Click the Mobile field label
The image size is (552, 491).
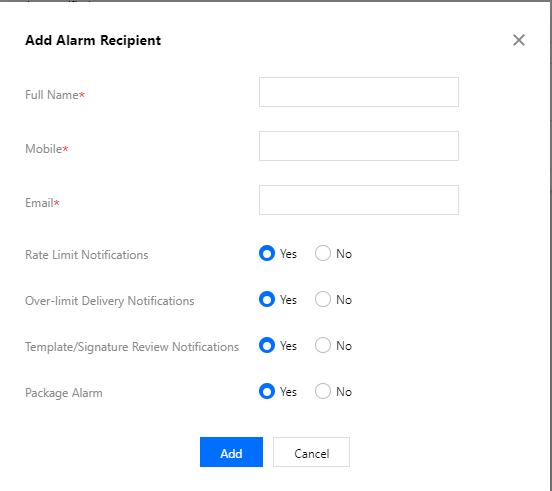(46, 149)
